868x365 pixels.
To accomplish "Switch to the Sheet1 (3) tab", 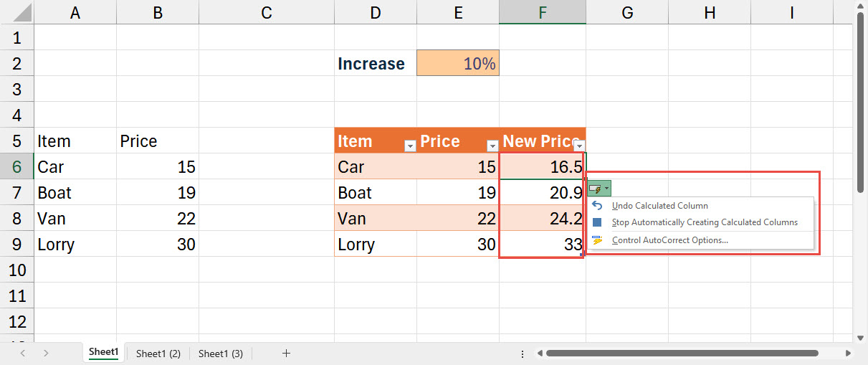I will [220, 354].
